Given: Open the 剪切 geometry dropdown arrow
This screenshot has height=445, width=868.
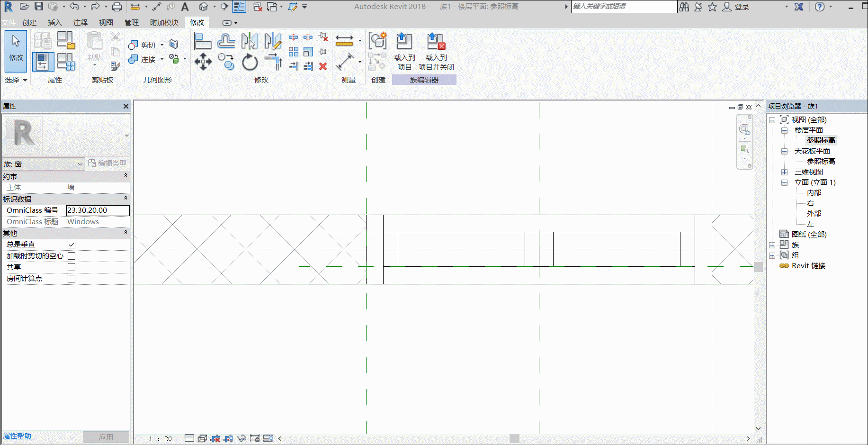Looking at the screenshot, I should (x=162, y=45).
